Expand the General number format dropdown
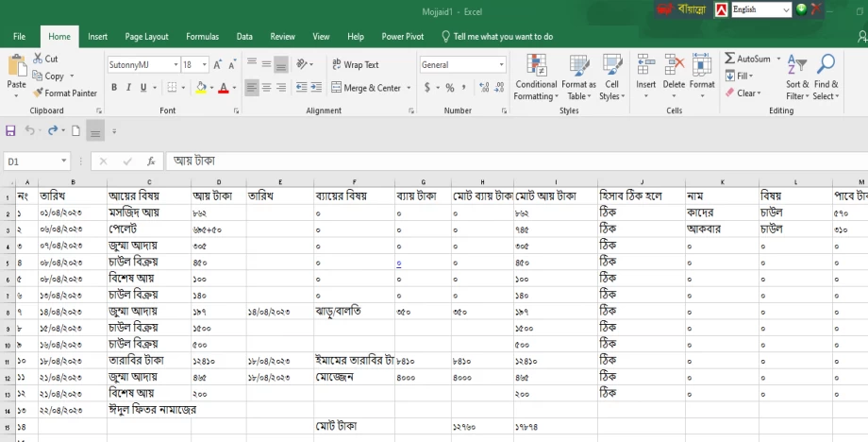This screenshot has width=868, height=442. (x=501, y=65)
